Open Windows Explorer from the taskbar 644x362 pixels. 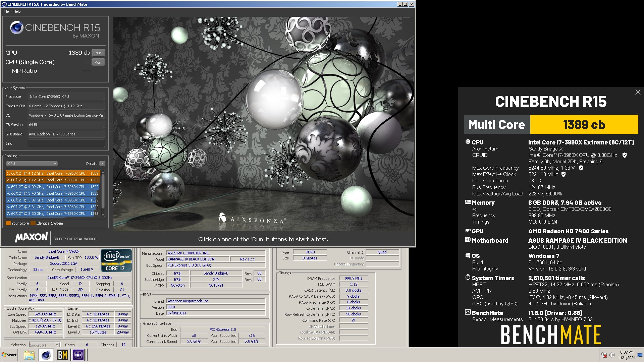pos(29,355)
